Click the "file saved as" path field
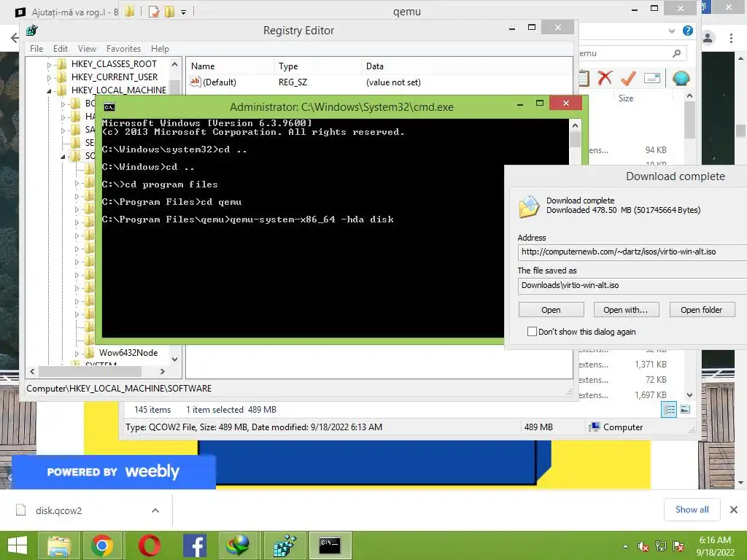Image resolution: width=747 pixels, height=560 pixels. (632, 285)
